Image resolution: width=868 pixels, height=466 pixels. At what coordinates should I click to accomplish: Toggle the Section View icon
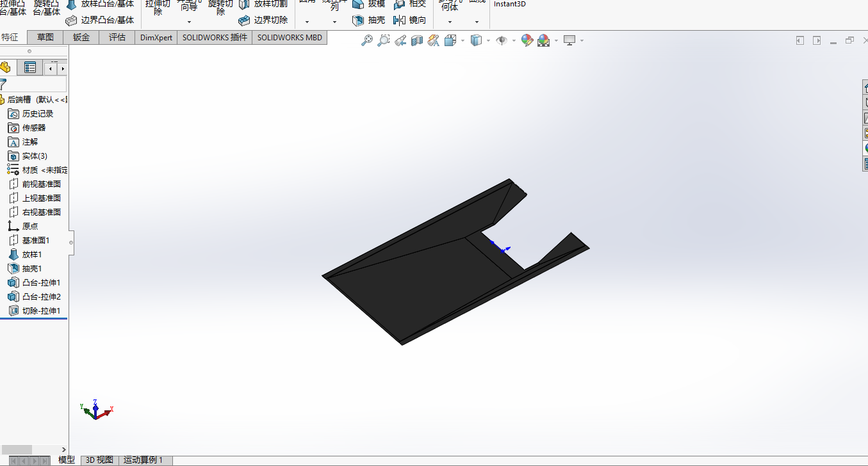(x=417, y=40)
